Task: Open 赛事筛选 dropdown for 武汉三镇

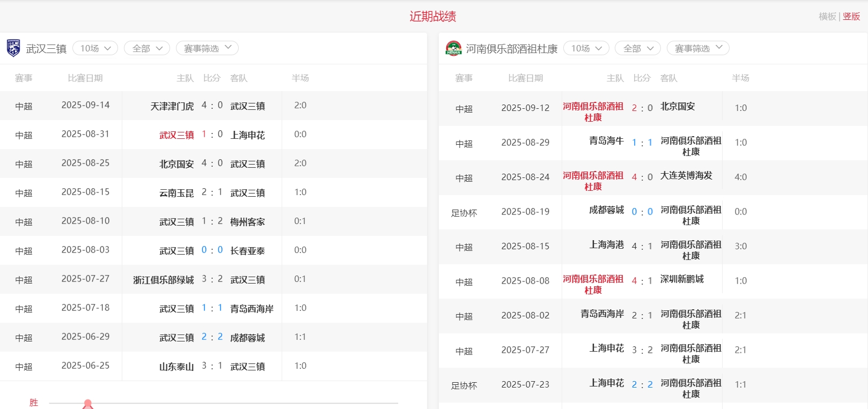Action: [207, 48]
